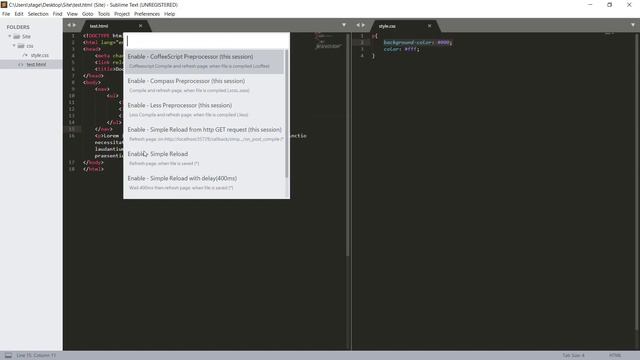Click the command palette list scrollbar
Screen dimensions: 640x360
point(287,113)
